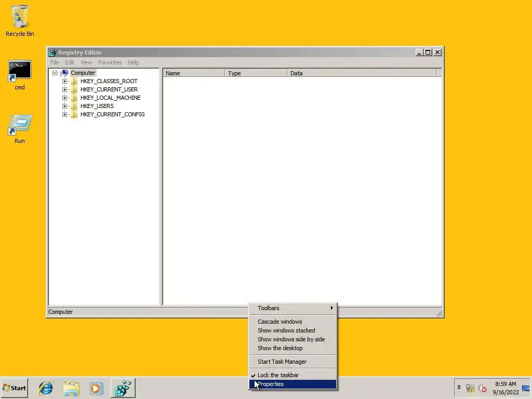Image resolution: width=532 pixels, height=399 pixels.
Task: Choose Show the desktop
Action: pos(293,348)
